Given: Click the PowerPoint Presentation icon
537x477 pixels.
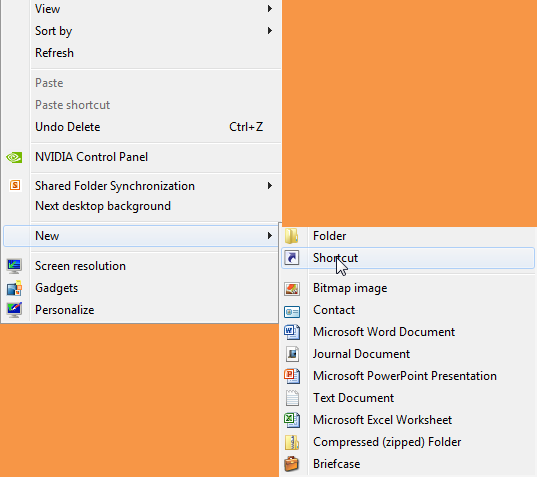Looking at the screenshot, I should pos(292,376).
